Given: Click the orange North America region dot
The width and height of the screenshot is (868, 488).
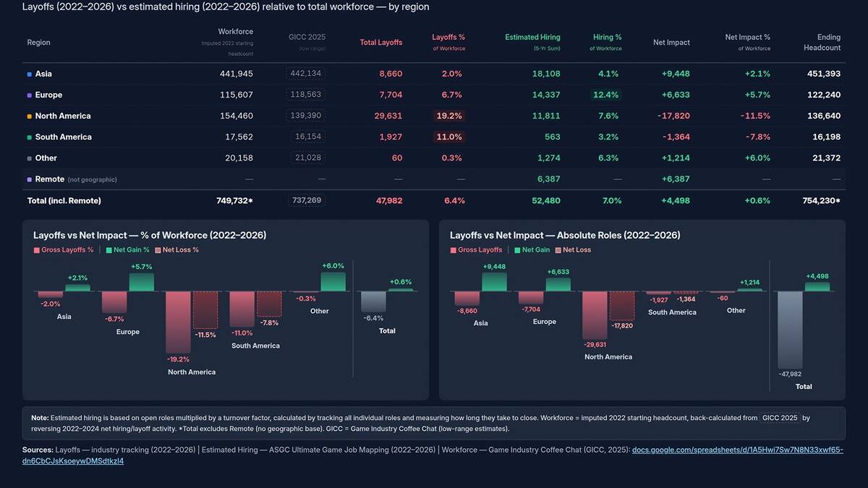Looking at the screenshot, I should [30, 116].
